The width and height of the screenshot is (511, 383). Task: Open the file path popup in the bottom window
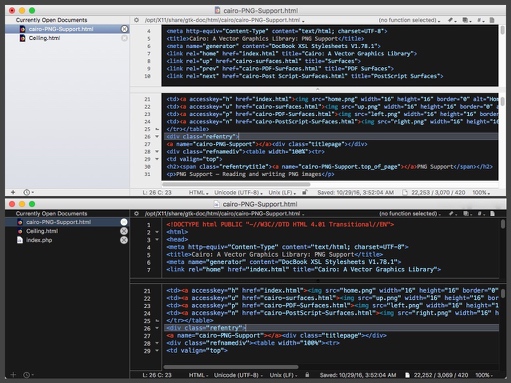pyautogui.click(x=224, y=213)
